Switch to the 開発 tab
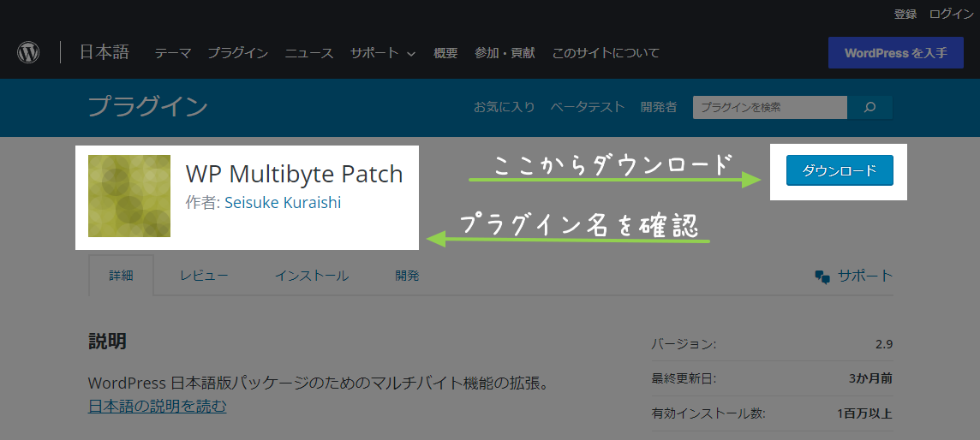This screenshot has height=440, width=980. (407, 276)
